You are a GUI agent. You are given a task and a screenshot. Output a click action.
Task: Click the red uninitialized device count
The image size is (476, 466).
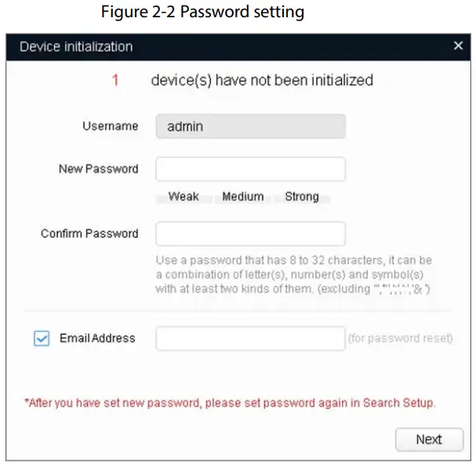click(x=115, y=80)
